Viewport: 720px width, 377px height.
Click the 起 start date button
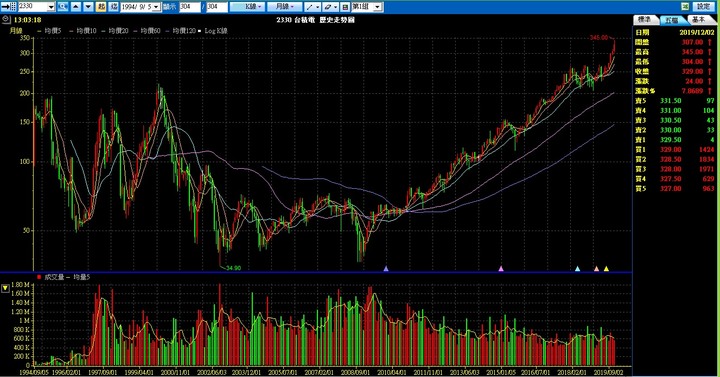pyautogui.click(x=101, y=6)
